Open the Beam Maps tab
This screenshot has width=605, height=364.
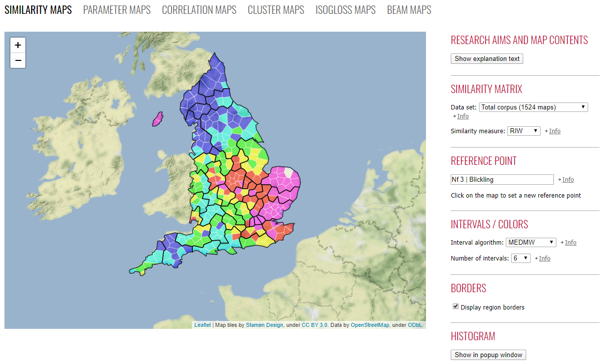tap(409, 10)
